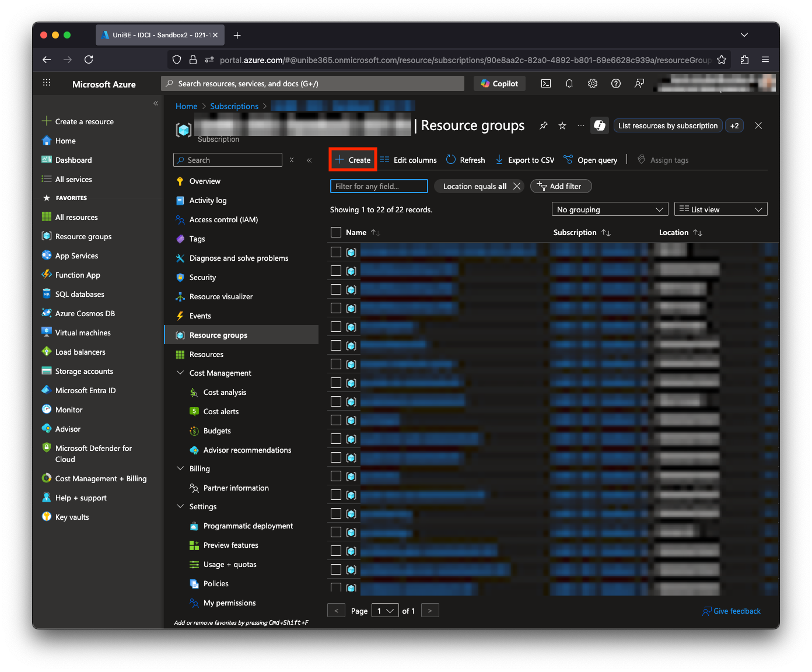The width and height of the screenshot is (812, 672).
Task: Check the first resource group row
Action: [x=336, y=252]
